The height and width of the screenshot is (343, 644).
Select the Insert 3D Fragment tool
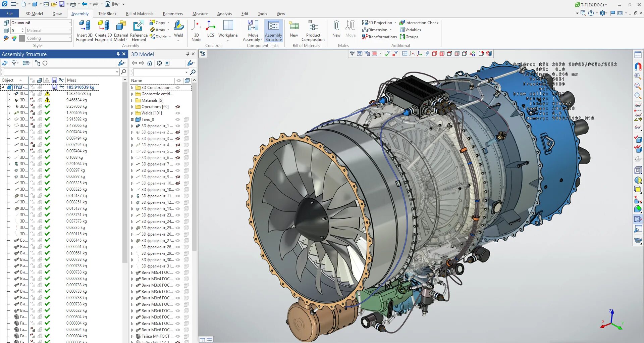[x=85, y=31]
